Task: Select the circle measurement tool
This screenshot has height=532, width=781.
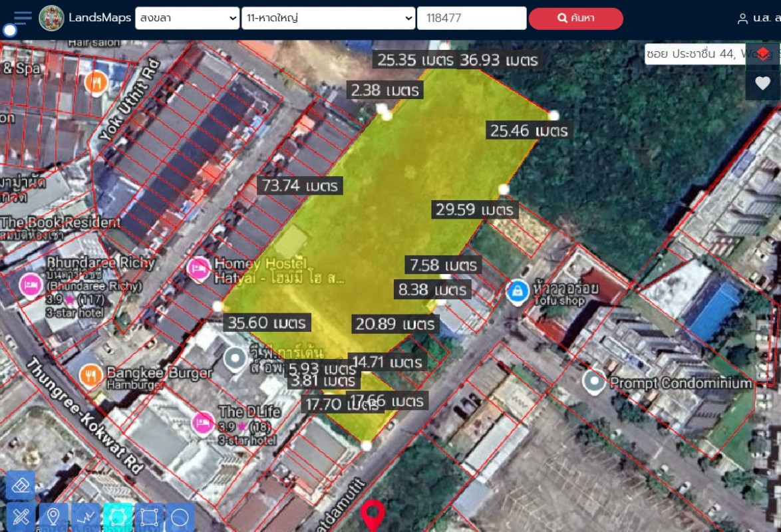Action: 178,516
